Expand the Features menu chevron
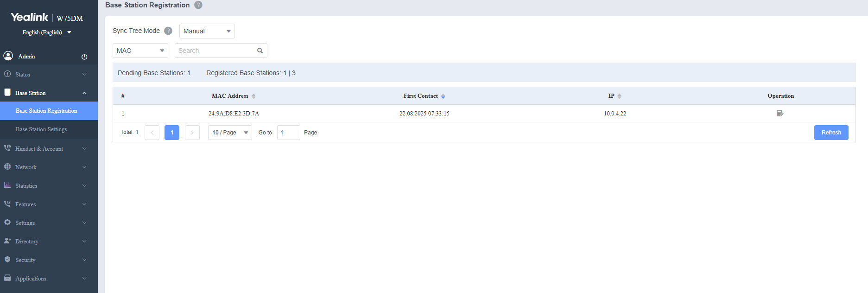This screenshot has height=293, width=868. coord(84,204)
